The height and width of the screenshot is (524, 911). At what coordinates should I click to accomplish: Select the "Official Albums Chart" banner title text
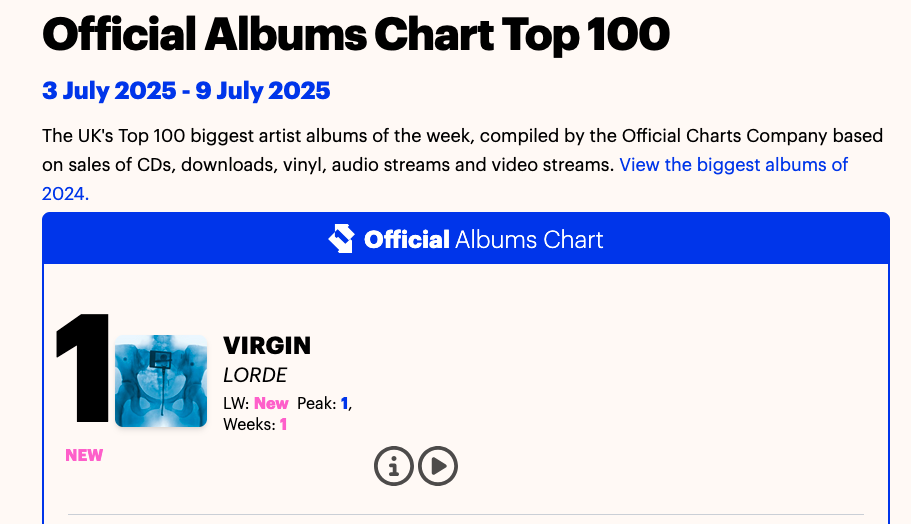pos(484,240)
